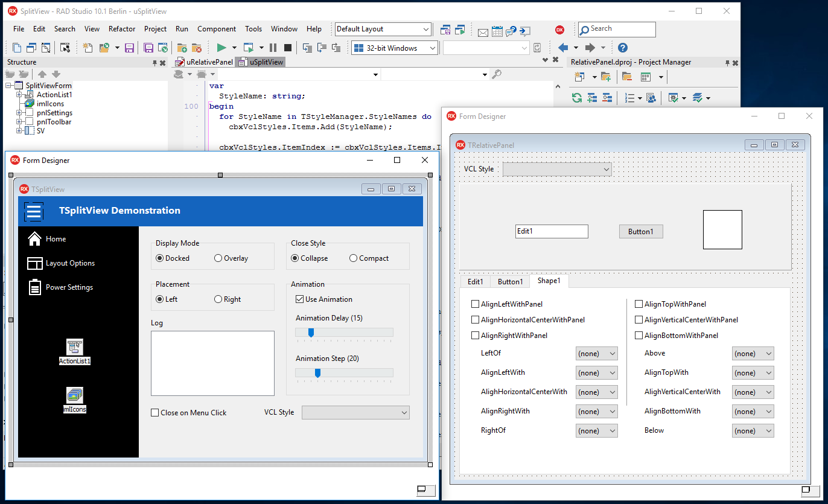828x504 pixels.
Task: Click the Home house icon in side menu
Action: [x=34, y=238]
